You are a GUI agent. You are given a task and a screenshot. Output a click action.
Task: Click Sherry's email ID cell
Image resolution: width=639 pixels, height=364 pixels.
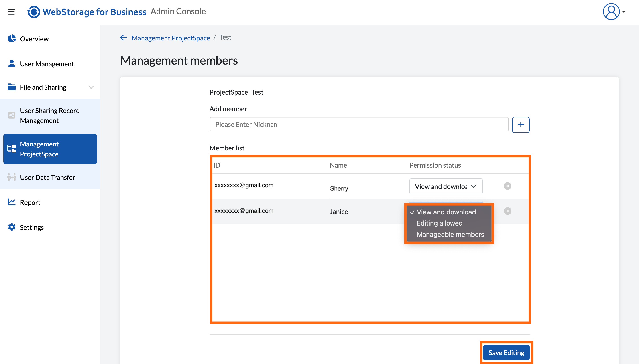244,185
